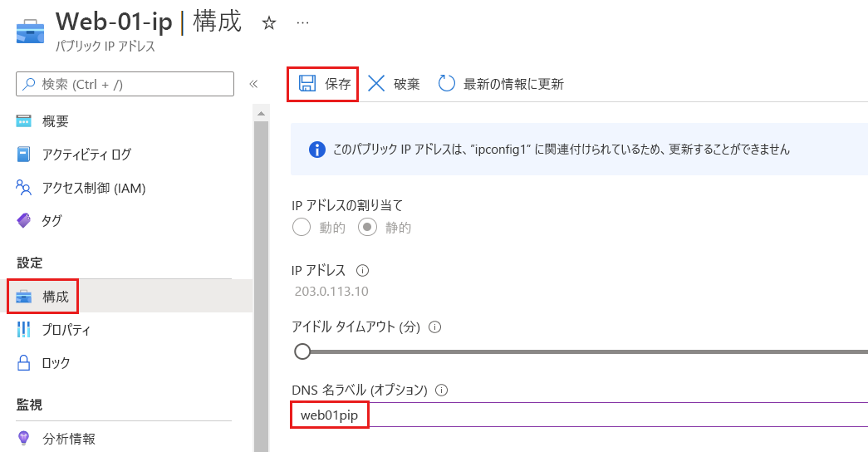Click info icon beside DNS 名ラベル
The image size is (868, 452).
441,391
